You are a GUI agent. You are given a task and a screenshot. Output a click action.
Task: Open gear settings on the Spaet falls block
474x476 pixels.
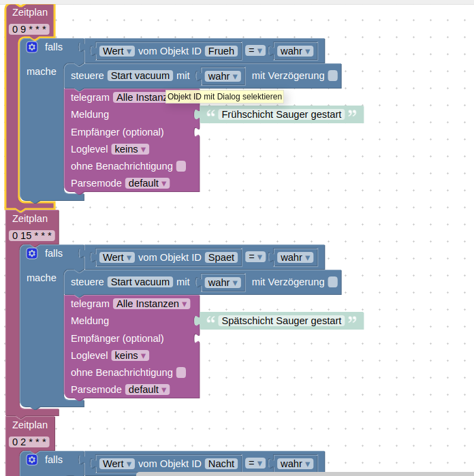pos(32,253)
